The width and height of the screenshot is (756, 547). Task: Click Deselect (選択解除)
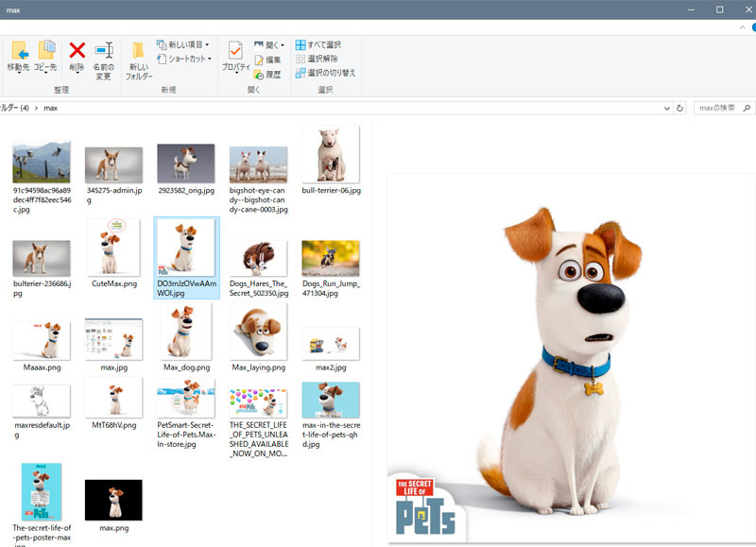[x=317, y=59]
